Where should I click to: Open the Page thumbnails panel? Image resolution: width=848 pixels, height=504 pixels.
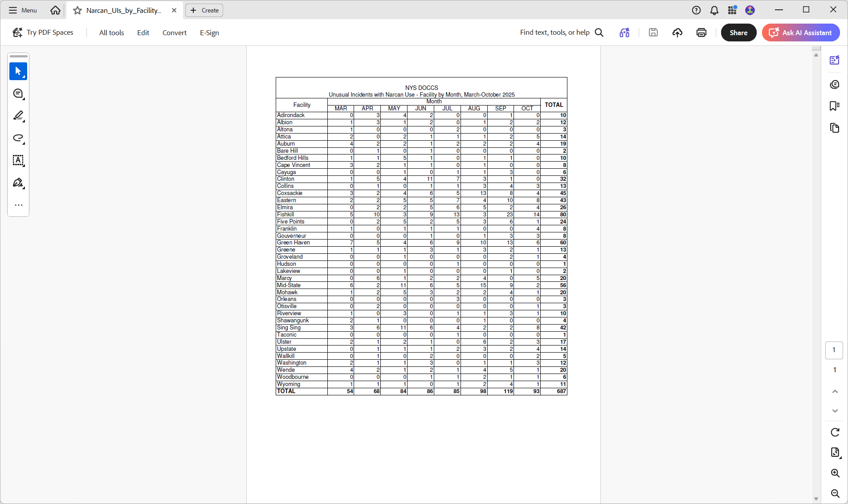(x=835, y=128)
